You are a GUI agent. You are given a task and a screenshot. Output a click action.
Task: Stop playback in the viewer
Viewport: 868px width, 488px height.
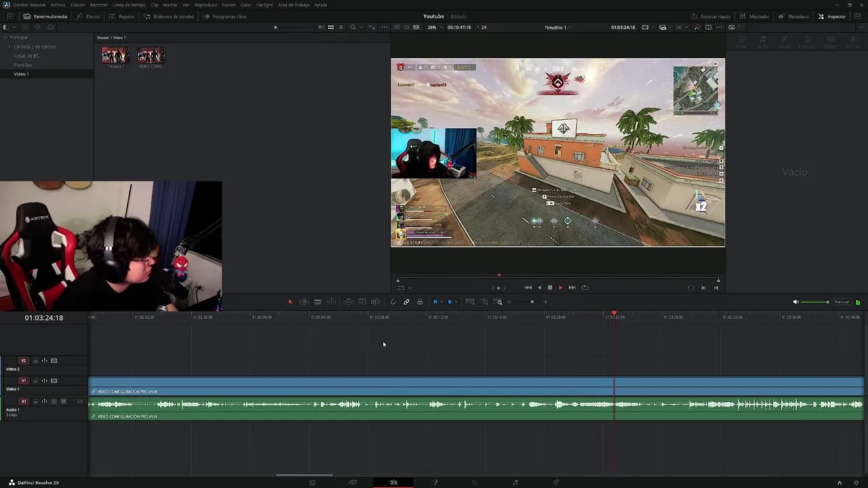coord(550,287)
